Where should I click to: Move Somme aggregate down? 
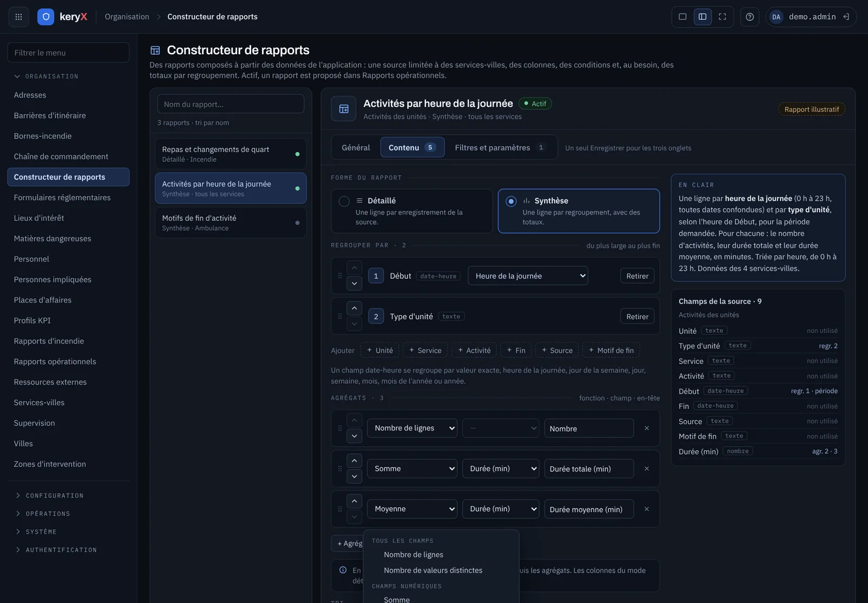[354, 477]
